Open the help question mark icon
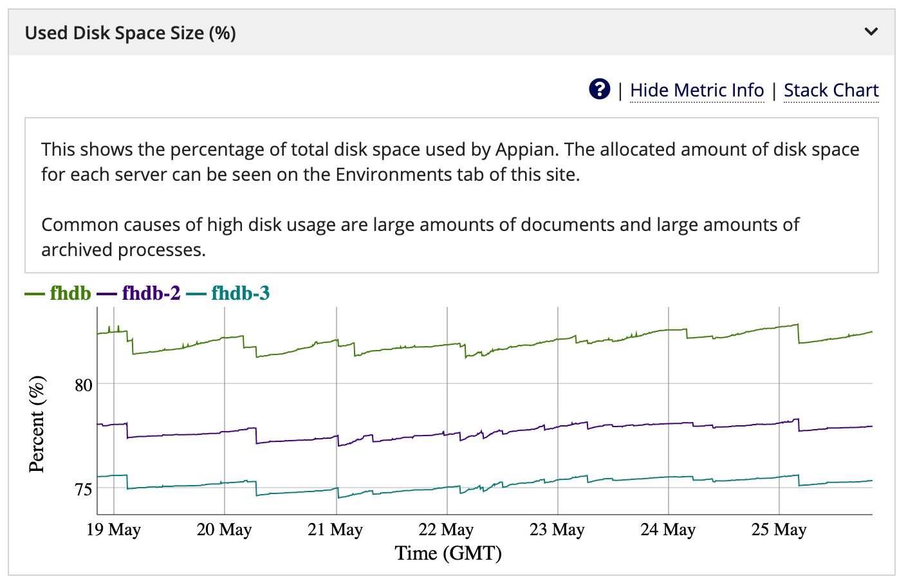The width and height of the screenshot is (906, 588). point(599,89)
